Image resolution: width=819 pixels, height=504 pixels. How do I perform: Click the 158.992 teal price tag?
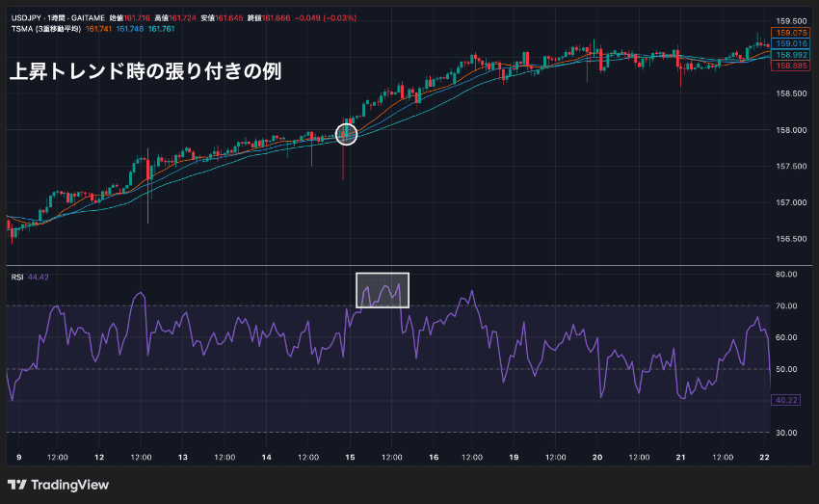point(791,54)
